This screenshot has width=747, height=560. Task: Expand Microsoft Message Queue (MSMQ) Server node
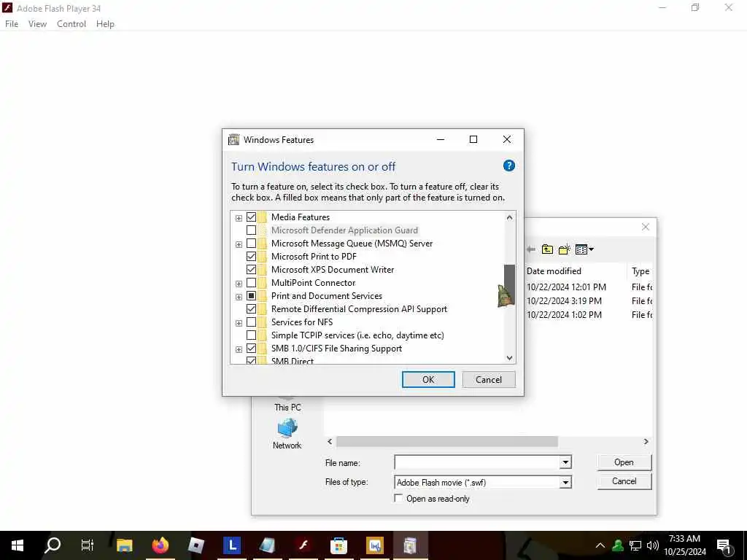[x=239, y=244]
